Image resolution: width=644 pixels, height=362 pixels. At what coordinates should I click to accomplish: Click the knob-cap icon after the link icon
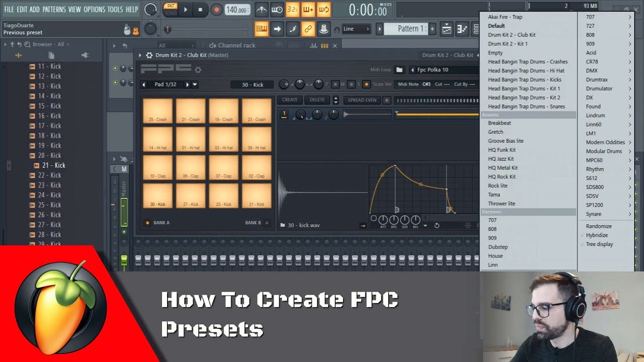click(324, 29)
